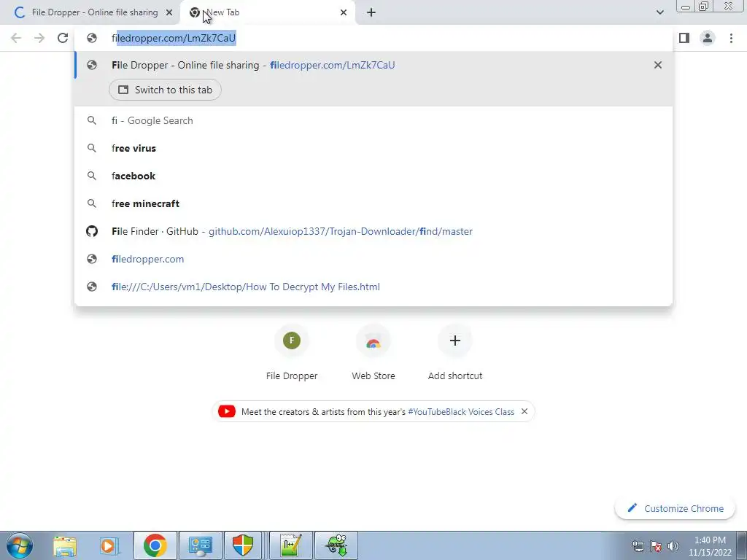Viewport: 747px width, 560px height.
Task: Close the New Tab tab
Action: click(344, 13)
